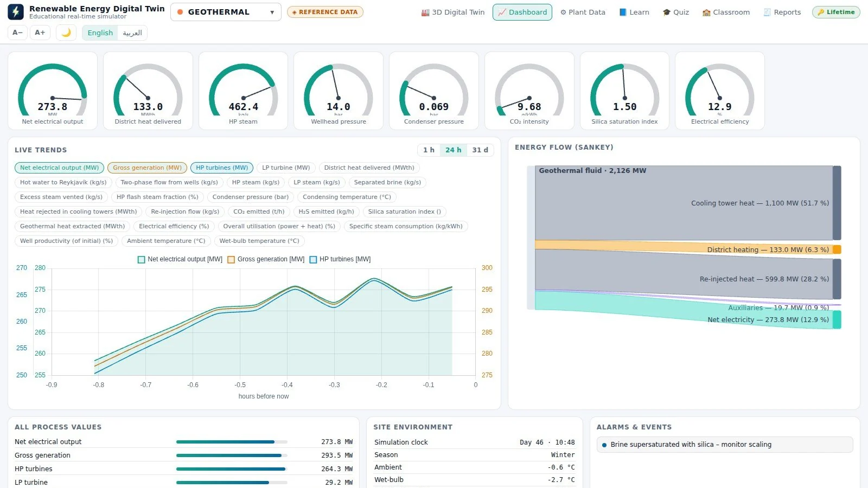Open the Reports tab
The height and width of the screenshot is (488, 868).
point(782,12)
